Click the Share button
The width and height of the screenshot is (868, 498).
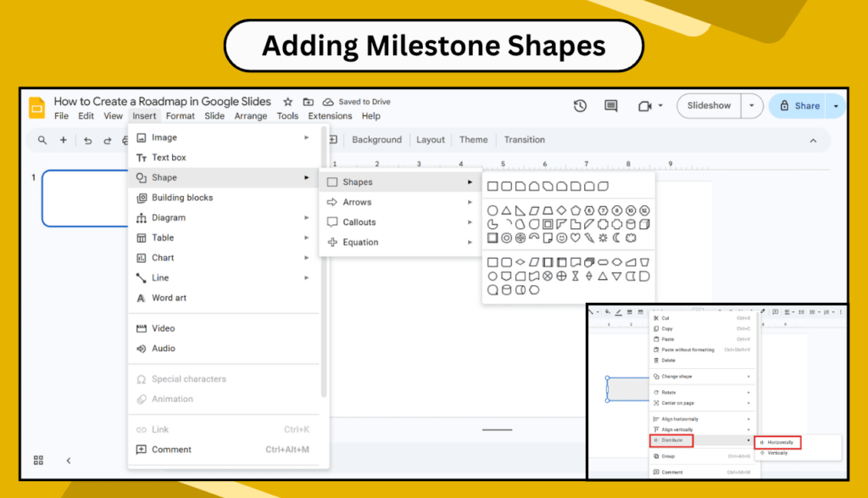[799, 106]
